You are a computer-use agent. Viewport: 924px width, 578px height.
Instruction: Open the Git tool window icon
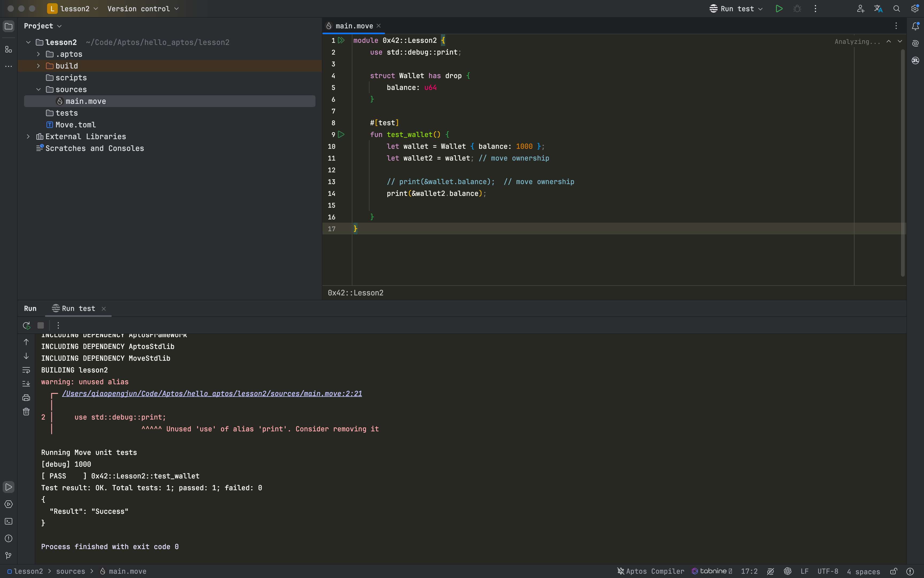pos(8,556)
